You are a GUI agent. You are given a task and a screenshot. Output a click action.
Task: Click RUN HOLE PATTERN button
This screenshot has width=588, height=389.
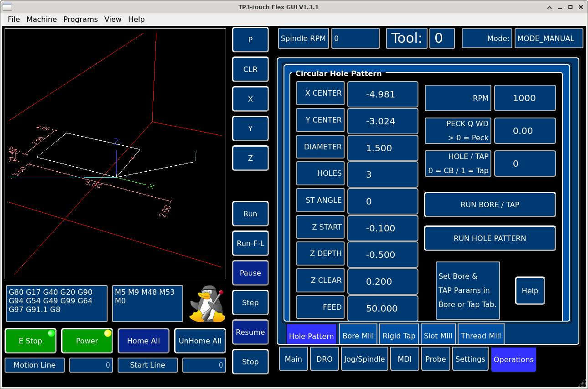[x=490, y=238]
